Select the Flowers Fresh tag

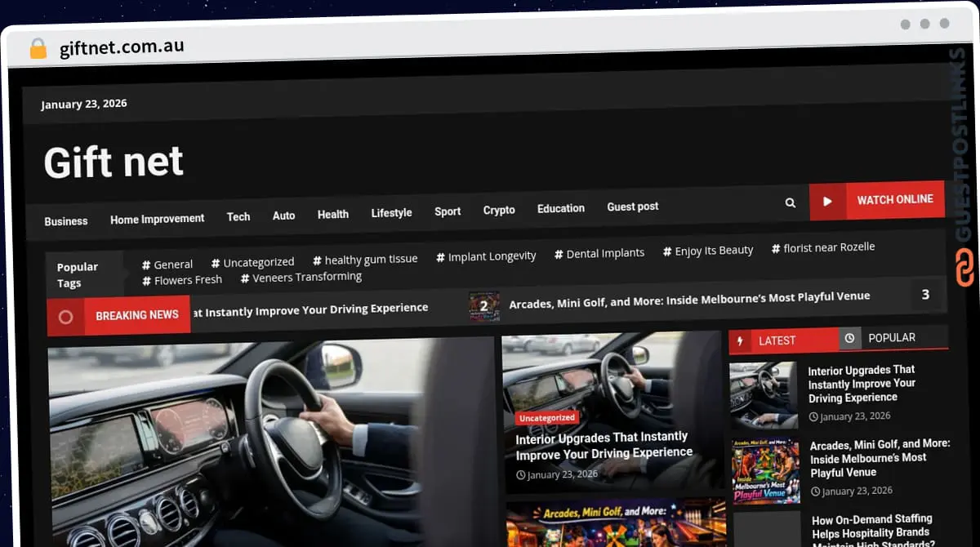(182, 279)
